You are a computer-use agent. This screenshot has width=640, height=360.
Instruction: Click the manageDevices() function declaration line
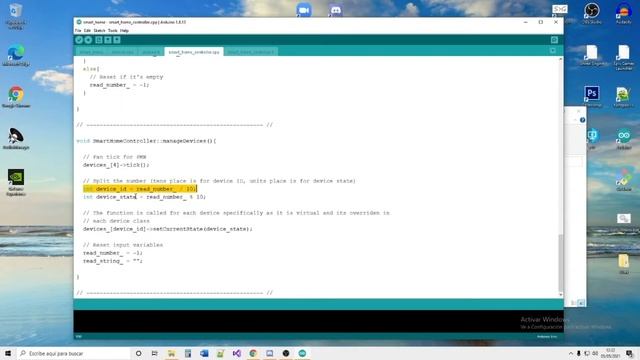146,141
